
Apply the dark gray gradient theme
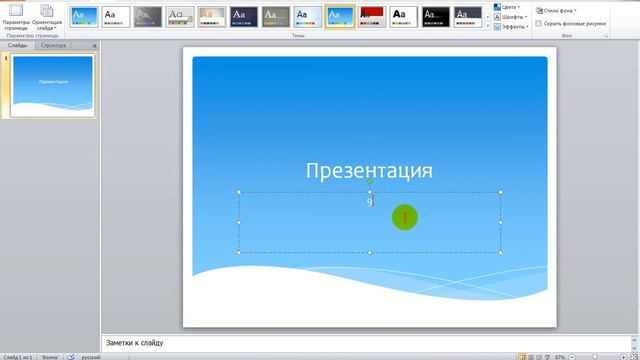click(x=148, y=17)
